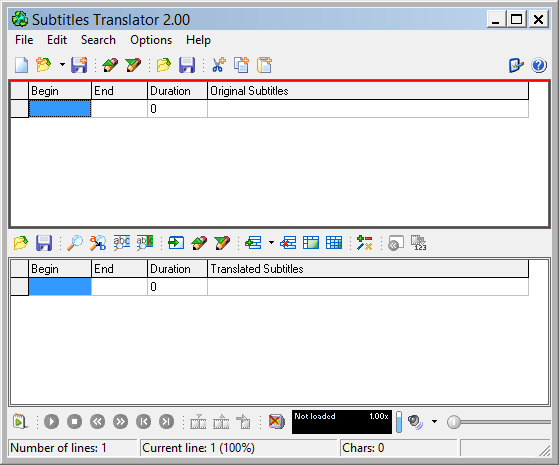The height and width of the screenshot is (465, 559).
Task: Click the insert line icon with green arrow
Action: point(253,243)
